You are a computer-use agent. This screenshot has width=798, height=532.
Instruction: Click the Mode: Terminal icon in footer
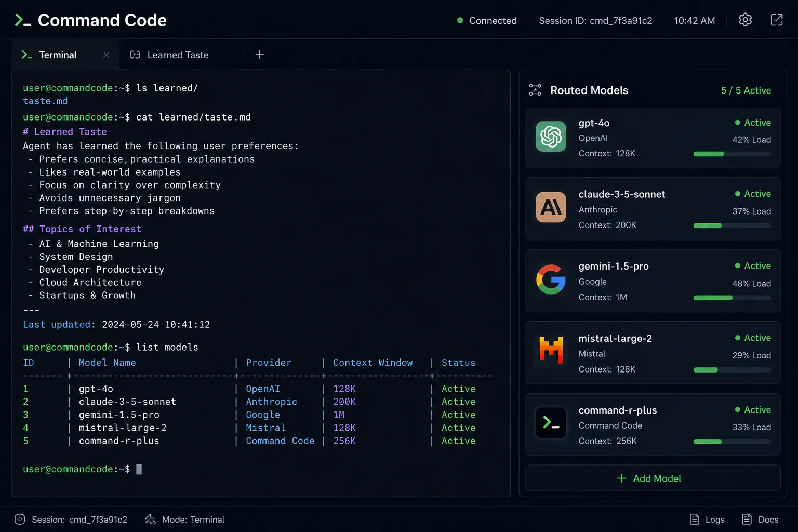150,519
